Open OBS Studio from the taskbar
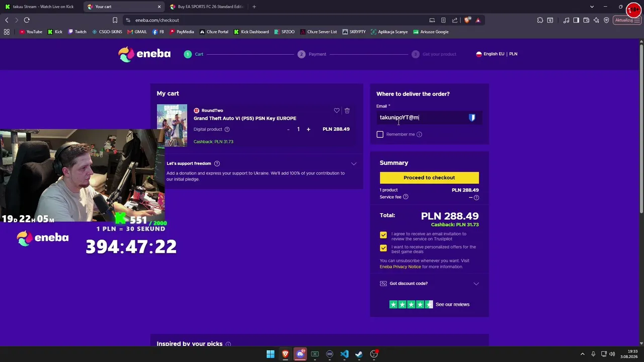This screenshot has width=644, height=362. (x=374, y=354)
